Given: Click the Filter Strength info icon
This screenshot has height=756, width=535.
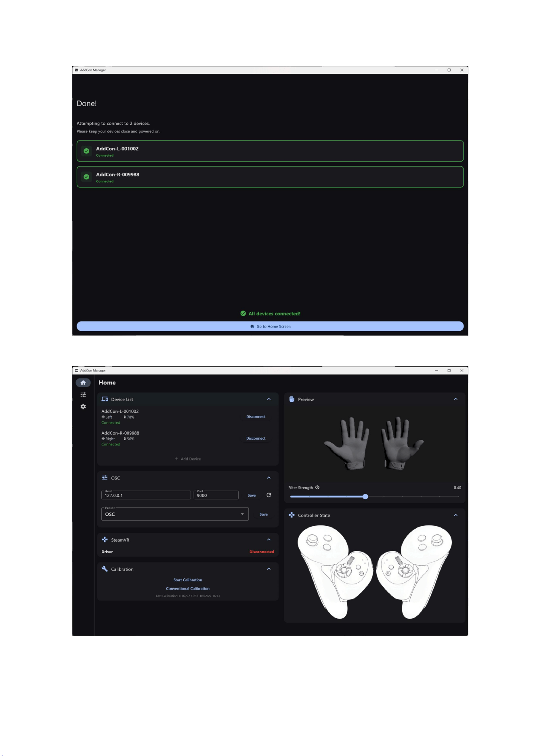Looking at the screenshot, I should coord(317,487).
